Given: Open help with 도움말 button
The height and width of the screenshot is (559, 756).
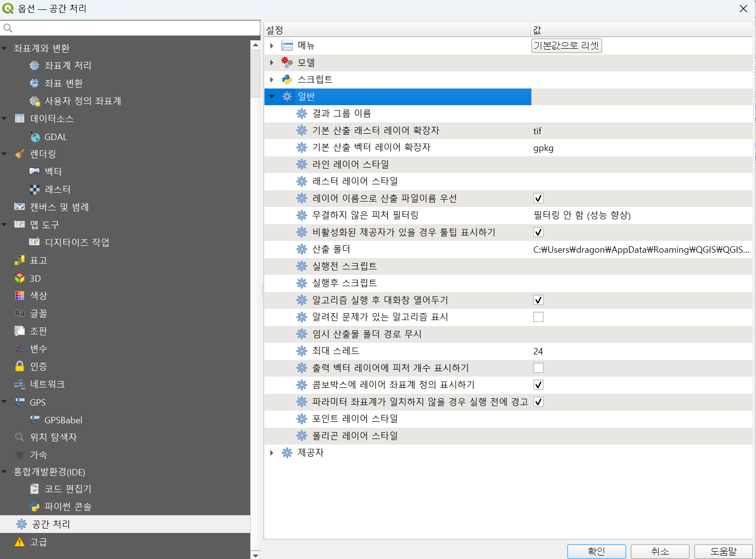Looking at the screenshot, I should [x=723, y=551].
